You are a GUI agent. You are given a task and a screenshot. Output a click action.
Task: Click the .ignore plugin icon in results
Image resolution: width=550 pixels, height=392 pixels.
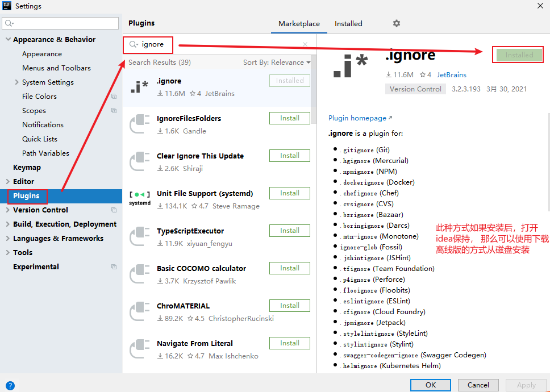tap(140, 86)
